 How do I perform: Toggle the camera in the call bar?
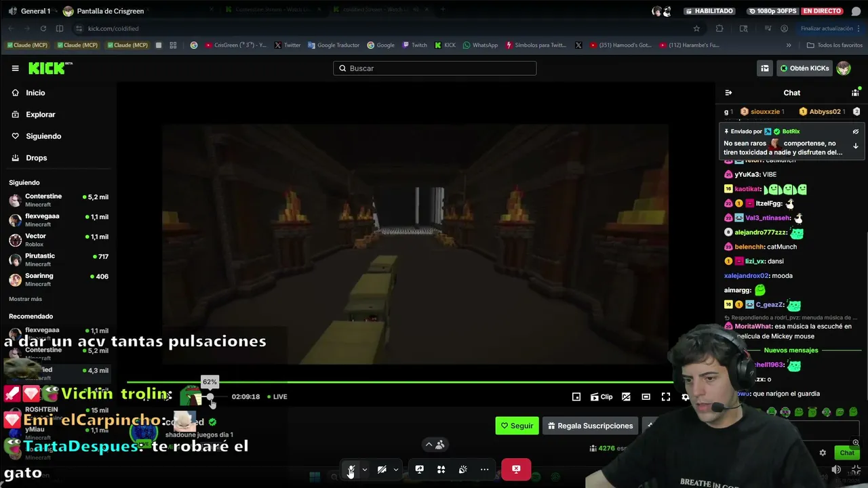[x=382, y=469]
